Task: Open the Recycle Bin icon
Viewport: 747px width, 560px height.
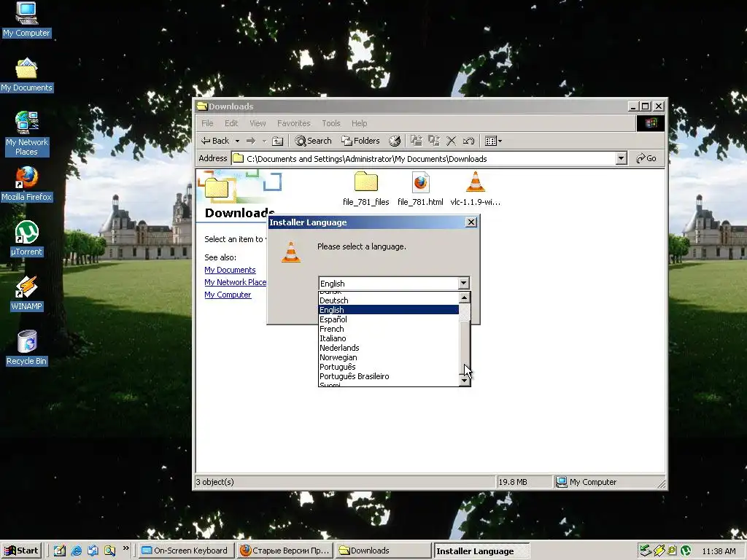Action: pyautogui.click(x=26, y=348)
